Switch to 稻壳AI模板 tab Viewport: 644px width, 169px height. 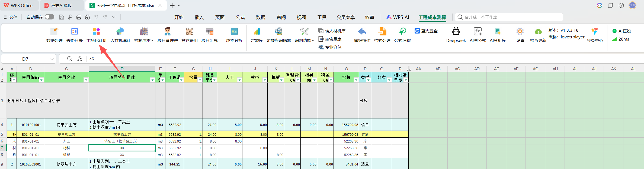(62, 5)
